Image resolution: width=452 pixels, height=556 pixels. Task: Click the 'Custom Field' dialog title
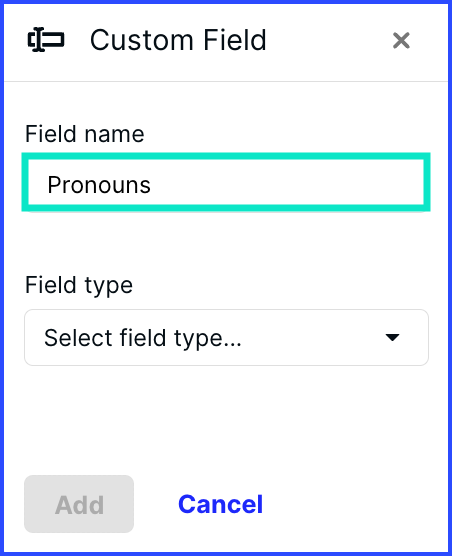click(178, 40)
